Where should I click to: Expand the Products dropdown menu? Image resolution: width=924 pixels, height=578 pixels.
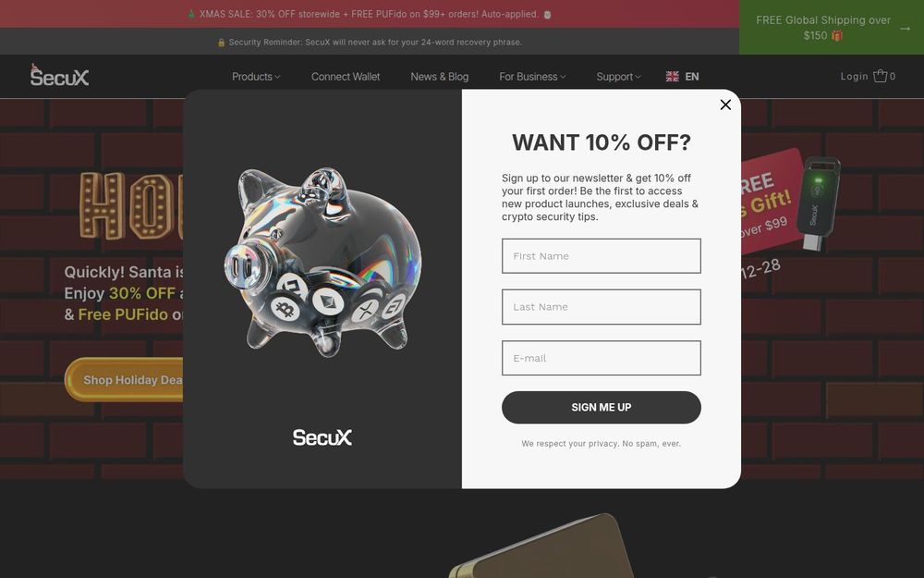point(256,77)
